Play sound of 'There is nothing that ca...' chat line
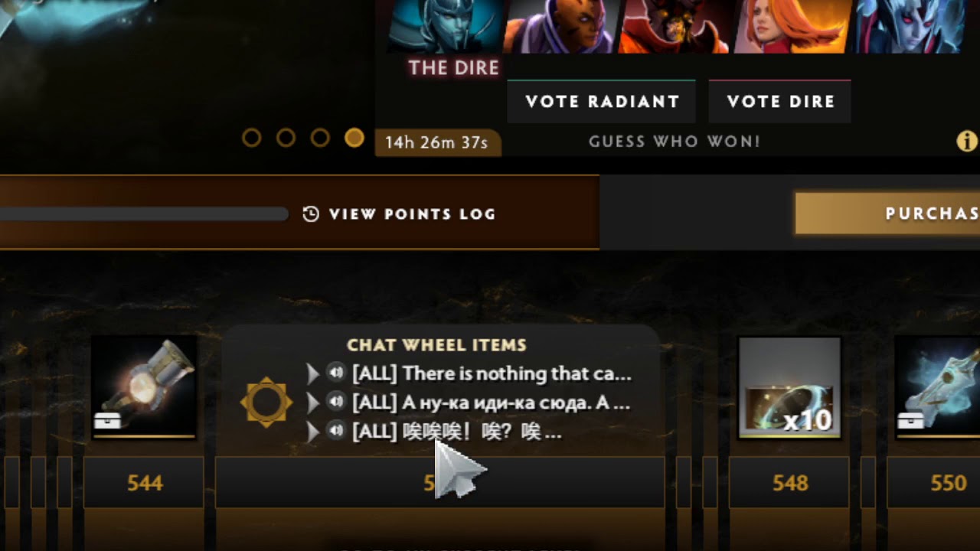This screenshot has height=551, width=980. tap(335, 373)
